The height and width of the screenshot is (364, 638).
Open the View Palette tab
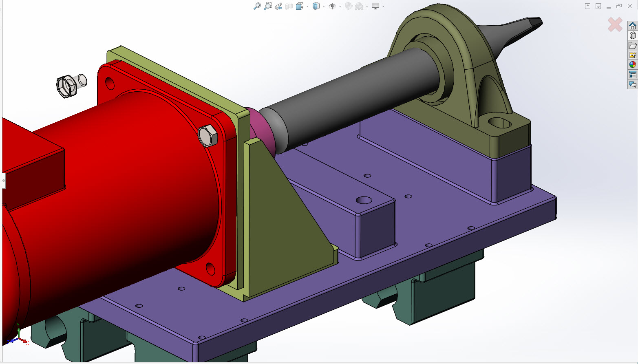point(633,55)
